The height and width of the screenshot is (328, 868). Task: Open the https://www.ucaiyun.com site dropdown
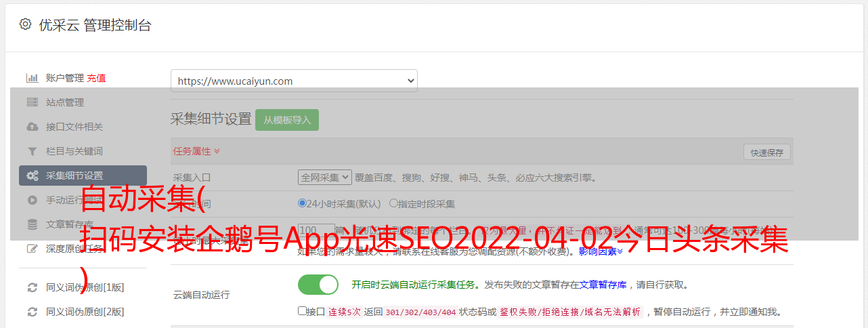[x=294, y=81]
